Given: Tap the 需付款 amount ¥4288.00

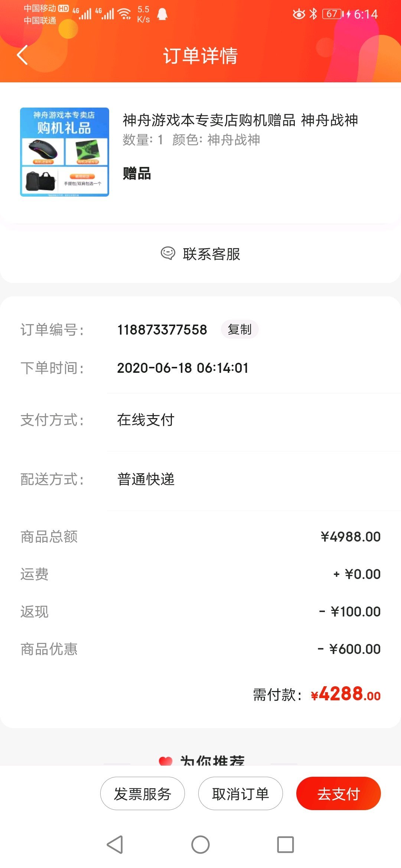Looking at the screenshot, I should pos(346,694).
